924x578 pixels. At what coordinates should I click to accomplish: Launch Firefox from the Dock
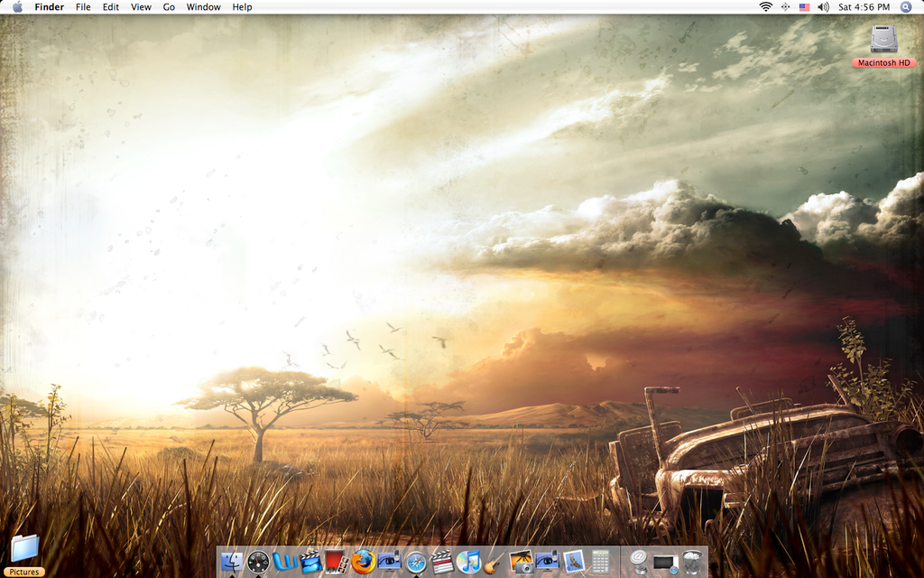coord(363,562)
